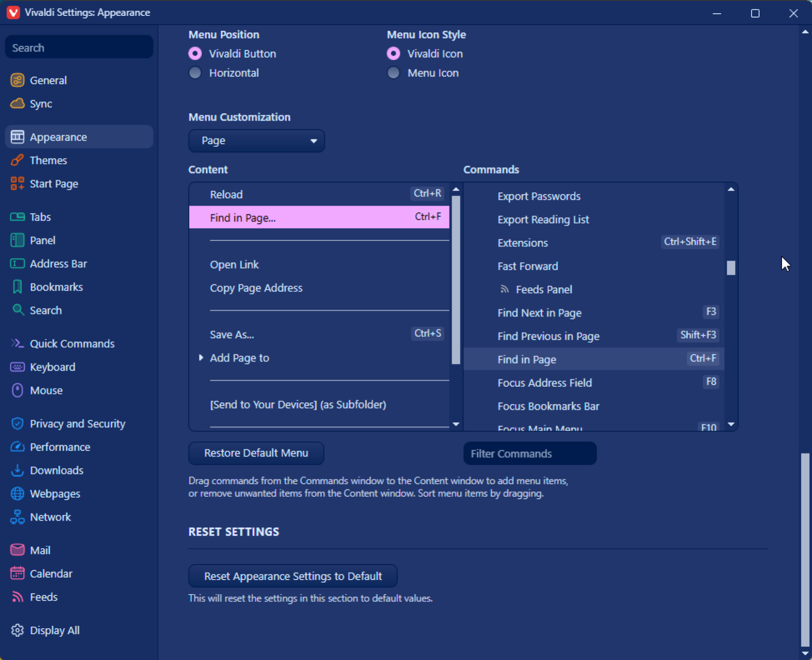Click Commands list scroll up arrow
Image resolution: width=812 pixels, height=660 pixels.
click(x=731, y=190)
